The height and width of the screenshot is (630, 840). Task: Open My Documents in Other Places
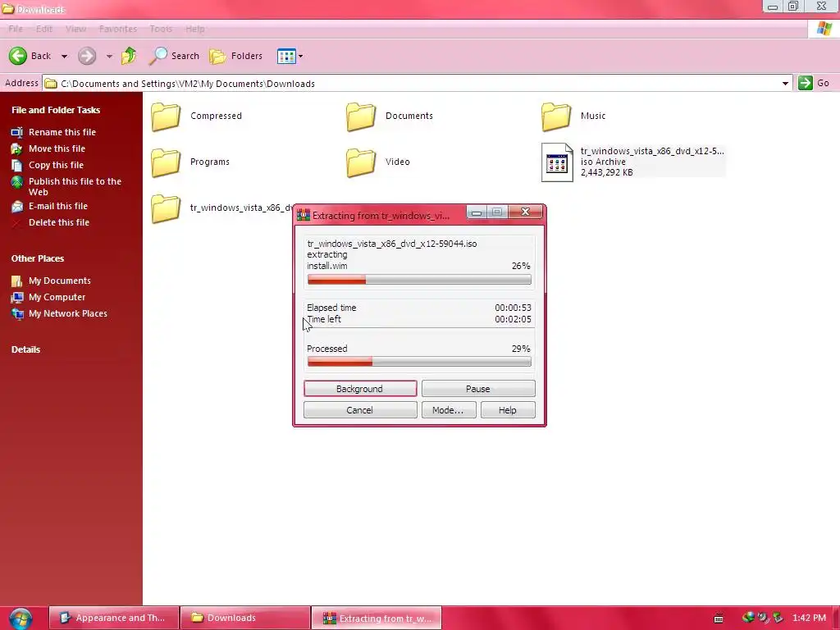59,281
